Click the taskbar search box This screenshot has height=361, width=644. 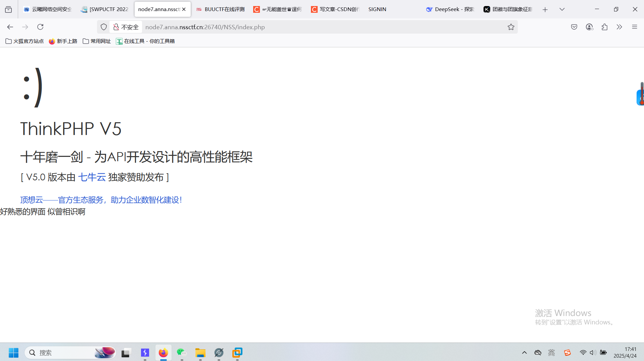click(70, 353)
